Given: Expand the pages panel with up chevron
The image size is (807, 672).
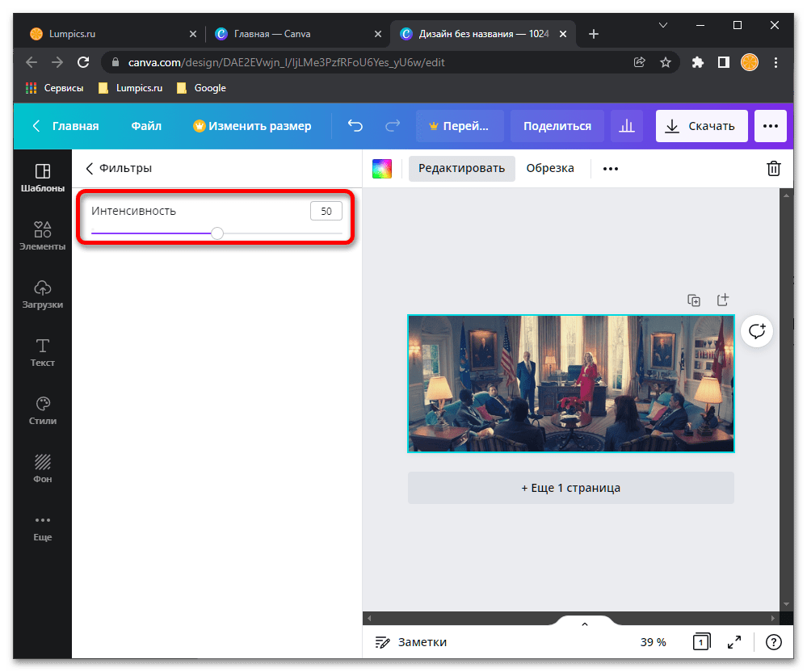Looking at the screenshot, I should pyautogui.click(x=584, y=624).
